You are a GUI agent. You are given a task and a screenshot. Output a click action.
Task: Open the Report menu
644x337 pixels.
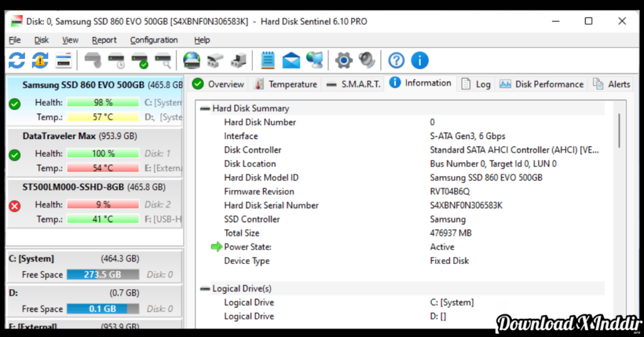pyautogui.click(x=104, y=40)
